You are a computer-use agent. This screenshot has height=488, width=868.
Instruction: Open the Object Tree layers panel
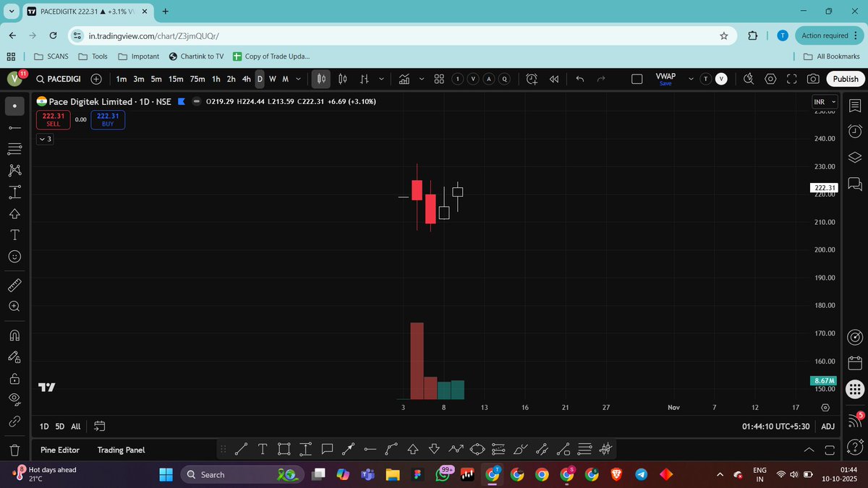point(854,155)
